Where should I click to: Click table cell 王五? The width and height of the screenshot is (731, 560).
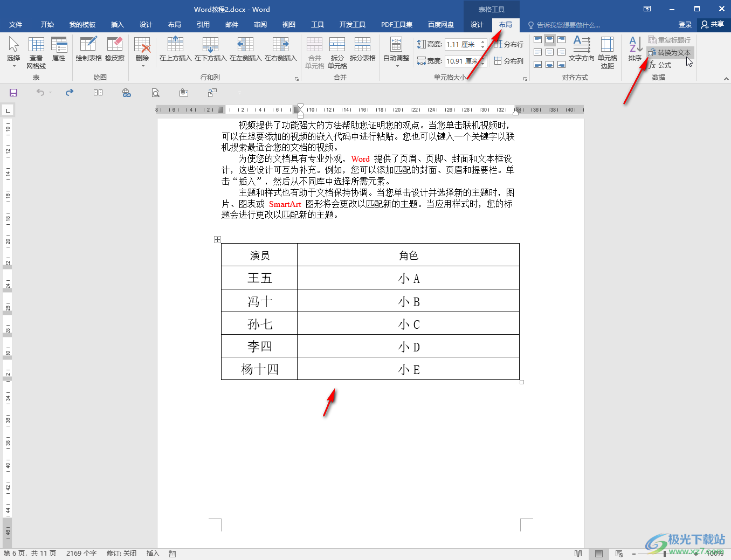pos(260,278)
